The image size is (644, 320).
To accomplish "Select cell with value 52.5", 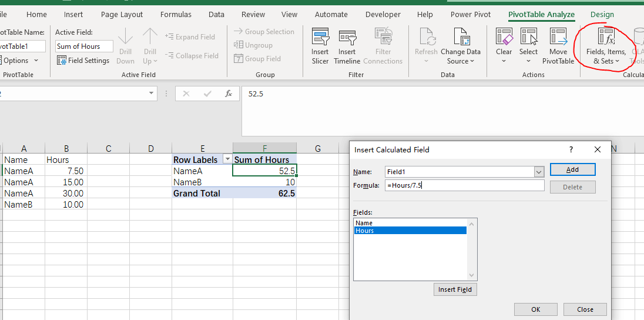I will tap(264, 171).
